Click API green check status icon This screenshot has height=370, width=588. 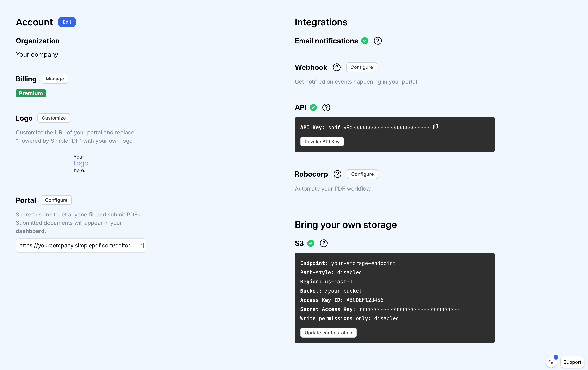click(313, 107)
